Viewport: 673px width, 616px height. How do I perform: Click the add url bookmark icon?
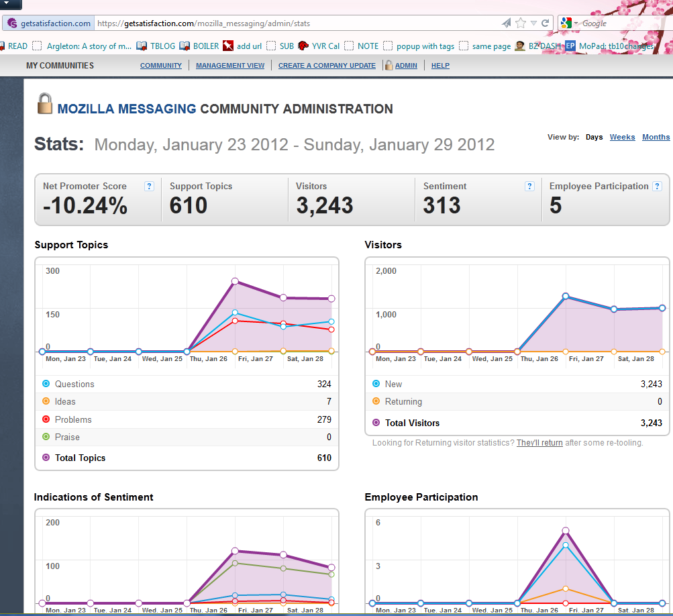[228, 46]
